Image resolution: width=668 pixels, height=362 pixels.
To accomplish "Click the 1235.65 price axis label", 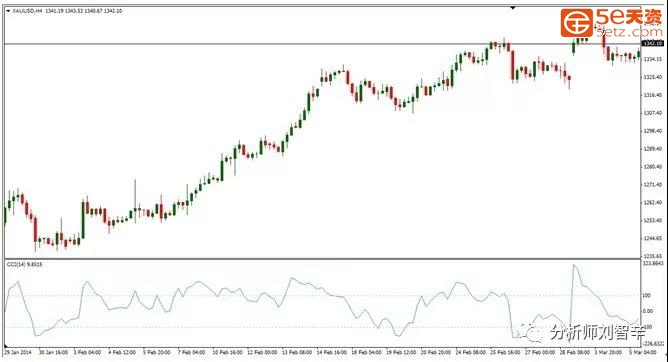I will tap(653, 256).
